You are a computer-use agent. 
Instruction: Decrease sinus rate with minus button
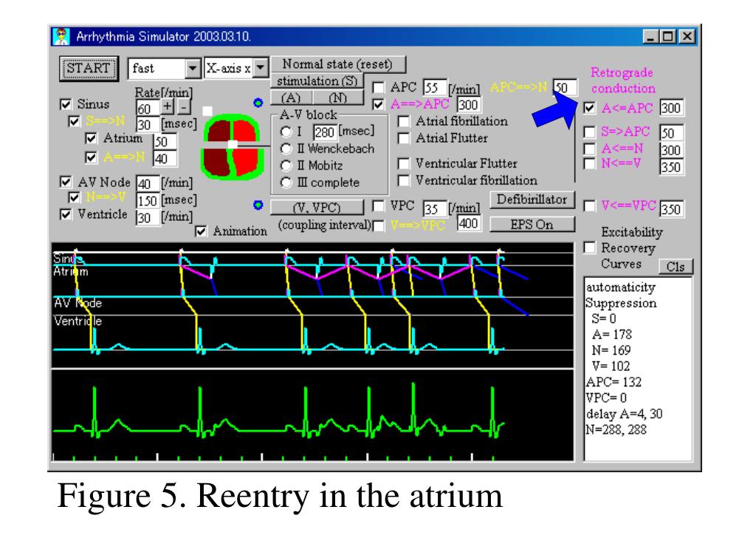pyautogui.click(x=184, y=106)
